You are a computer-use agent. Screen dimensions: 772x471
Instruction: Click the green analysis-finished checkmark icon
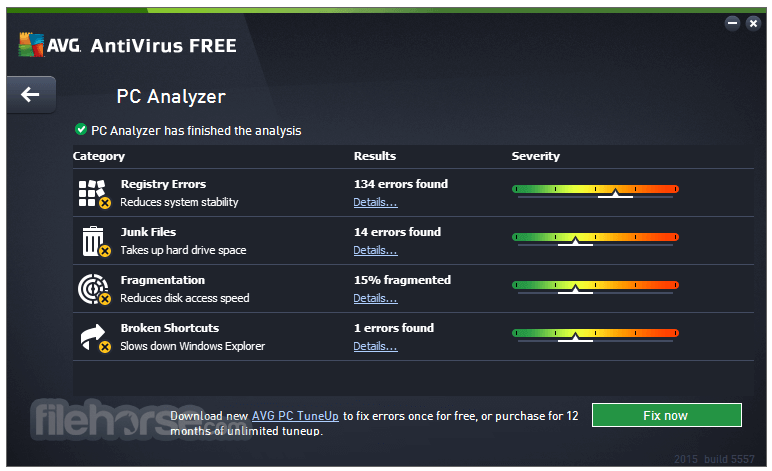pos(81,129)
